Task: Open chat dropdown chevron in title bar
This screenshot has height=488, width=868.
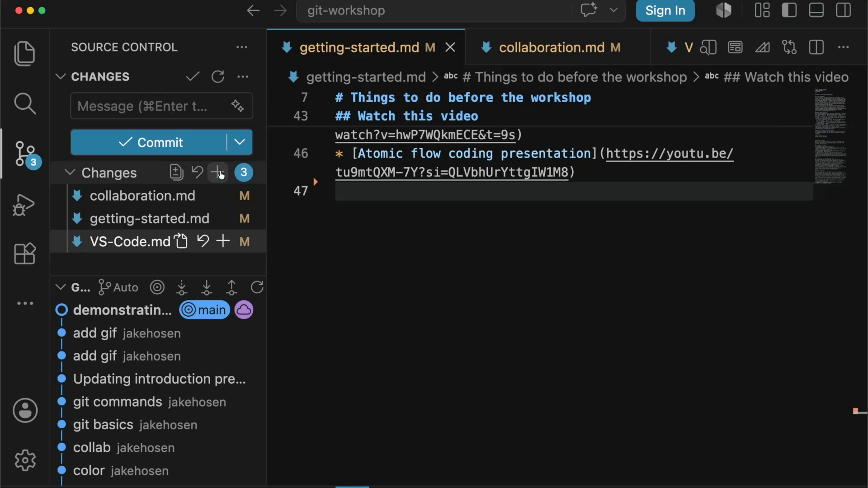Action: coord(613,10)
